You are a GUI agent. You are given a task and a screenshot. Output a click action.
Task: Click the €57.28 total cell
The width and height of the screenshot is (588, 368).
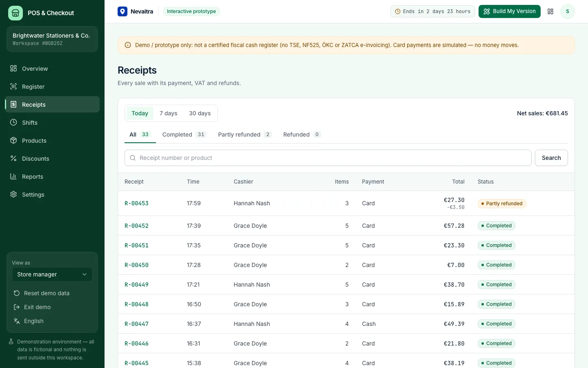click(454, 226)
